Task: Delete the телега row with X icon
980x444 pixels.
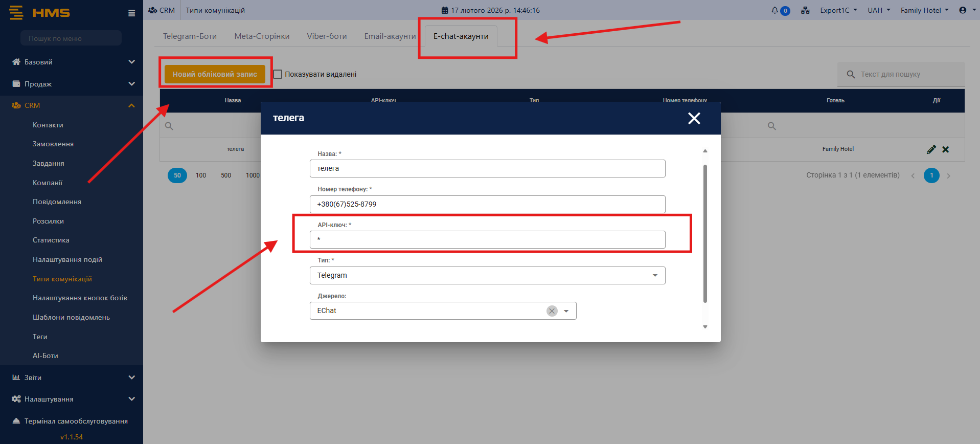Action: 945,149
